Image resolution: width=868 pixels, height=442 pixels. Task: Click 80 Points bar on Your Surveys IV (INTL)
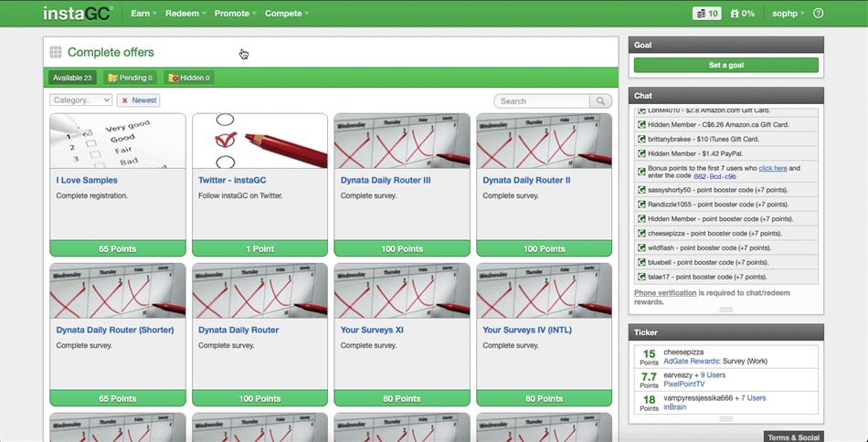[545, 398]
